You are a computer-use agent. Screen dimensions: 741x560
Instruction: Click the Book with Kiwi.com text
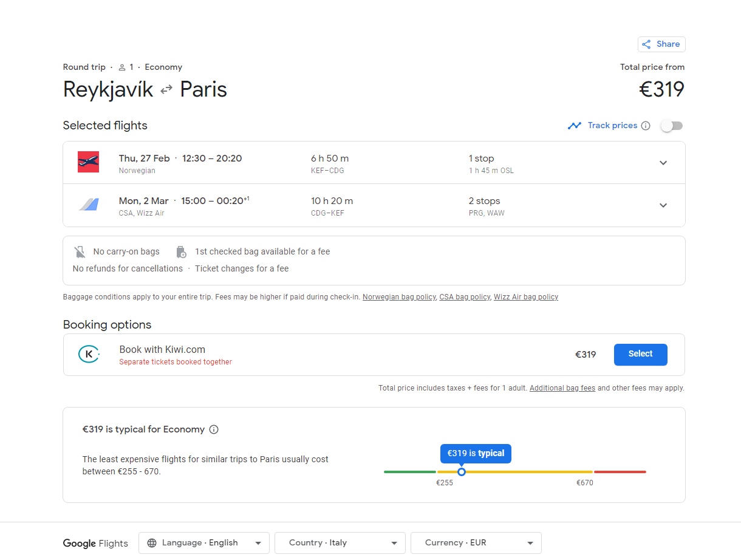pos(162,349)
